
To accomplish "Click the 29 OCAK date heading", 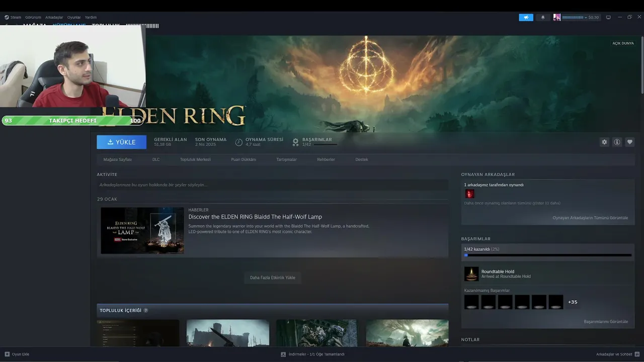I will click(107, 199).
